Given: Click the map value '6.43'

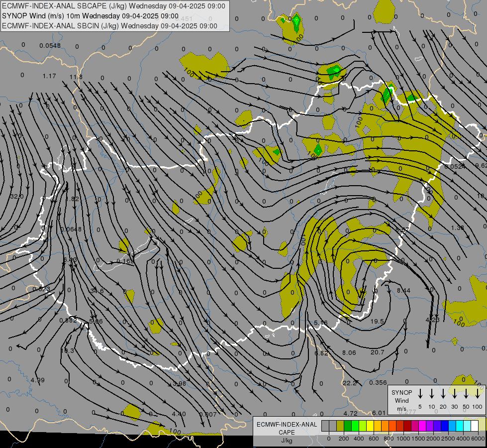Looking at the screenshot, I should pyautogui.click(x=70, y=259).
